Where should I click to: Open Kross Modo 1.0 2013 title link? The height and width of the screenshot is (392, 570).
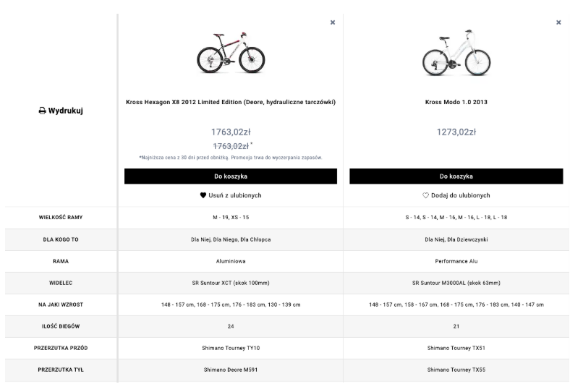point(456,102)
